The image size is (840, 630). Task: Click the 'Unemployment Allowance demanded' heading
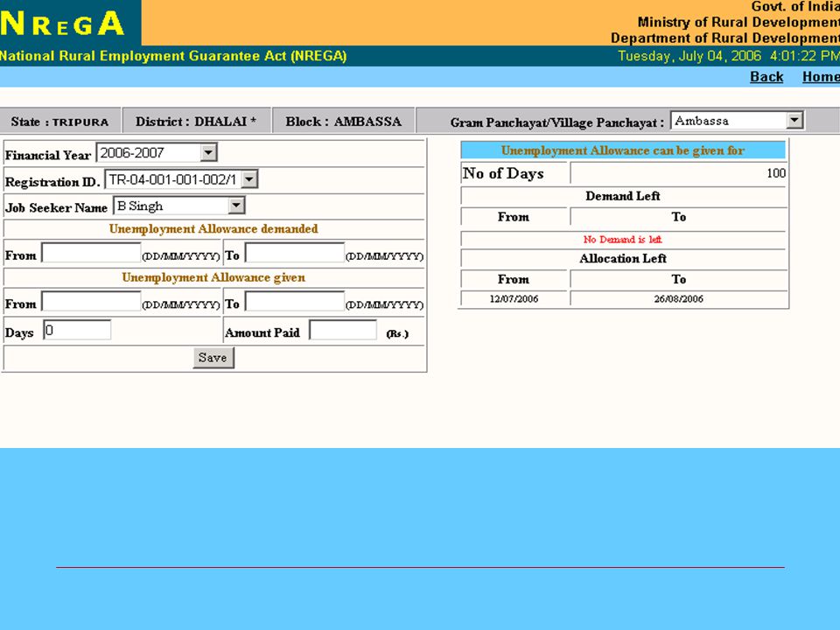pos(213,228)
